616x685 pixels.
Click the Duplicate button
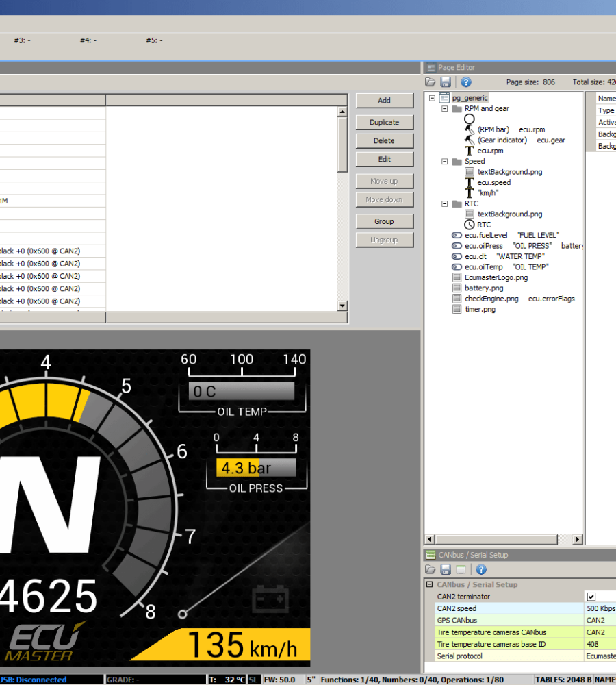[384, 123]
